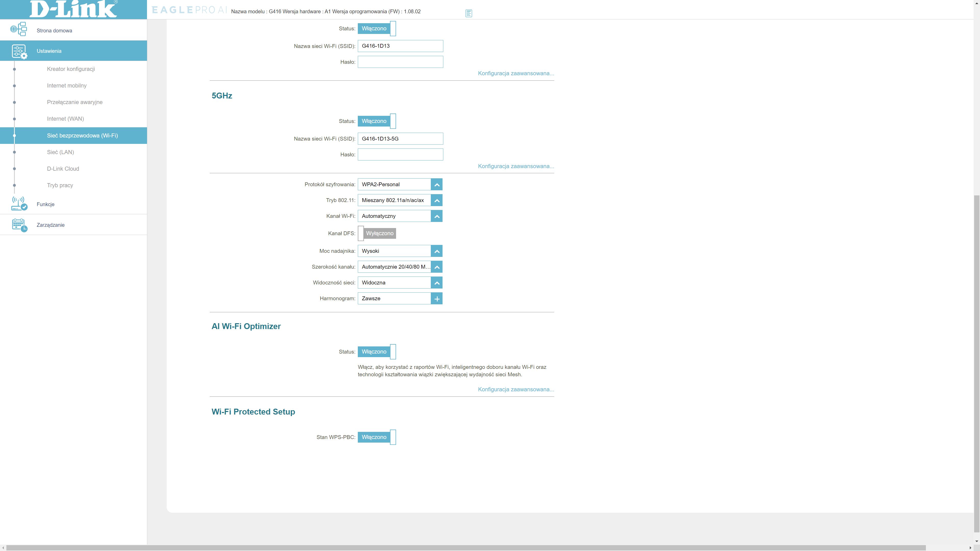Image resolution: width=980 pixels, height=551 pixels.
Task: Open Internet mobilny submenu item
Action: [67, 85]
